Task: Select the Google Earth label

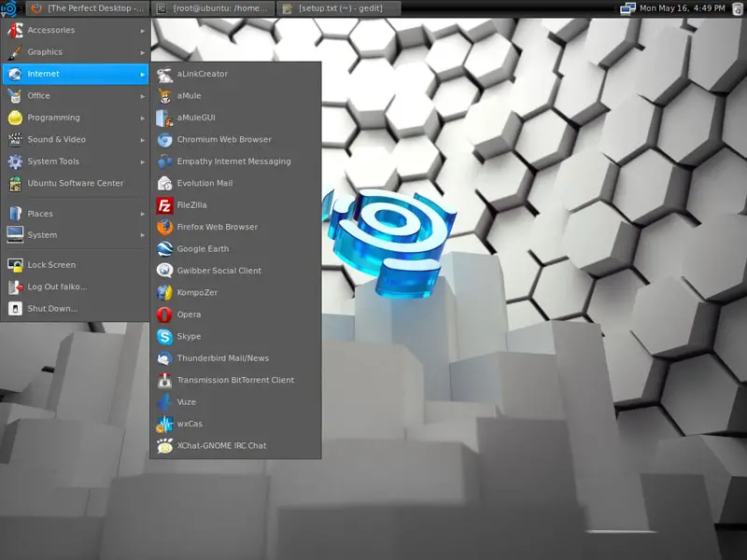Action: [x=203, y=249]
